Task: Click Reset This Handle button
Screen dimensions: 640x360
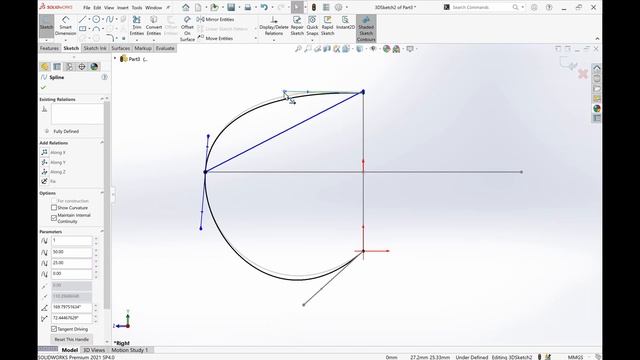Action: 71,340
